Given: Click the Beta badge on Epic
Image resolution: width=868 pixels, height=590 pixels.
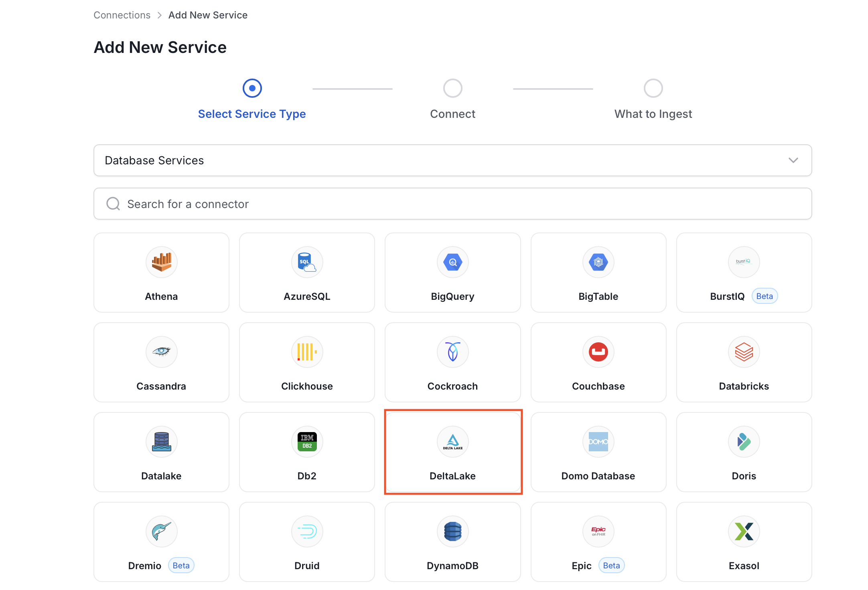Looking at the screenshot, I should (x=611, y=566).
